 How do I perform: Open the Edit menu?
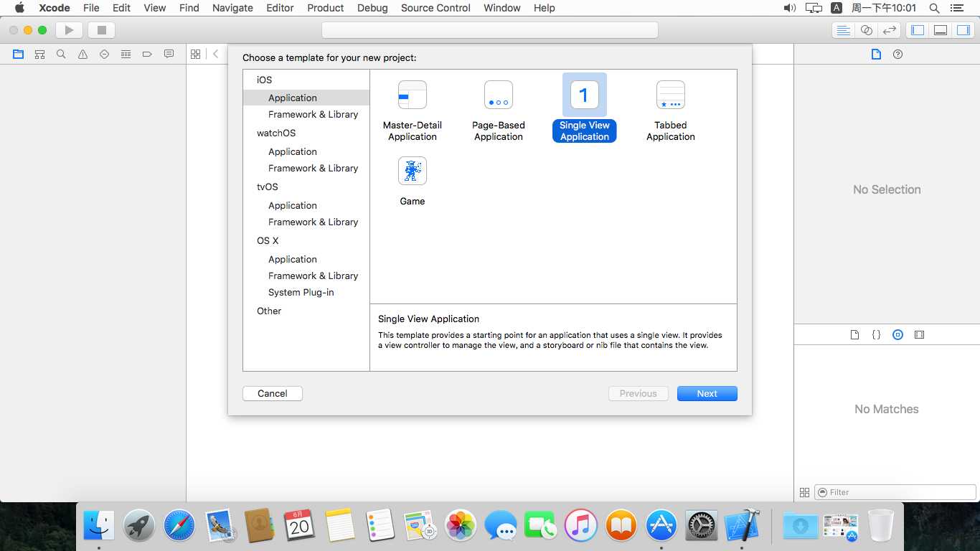(x=121, y=8)
